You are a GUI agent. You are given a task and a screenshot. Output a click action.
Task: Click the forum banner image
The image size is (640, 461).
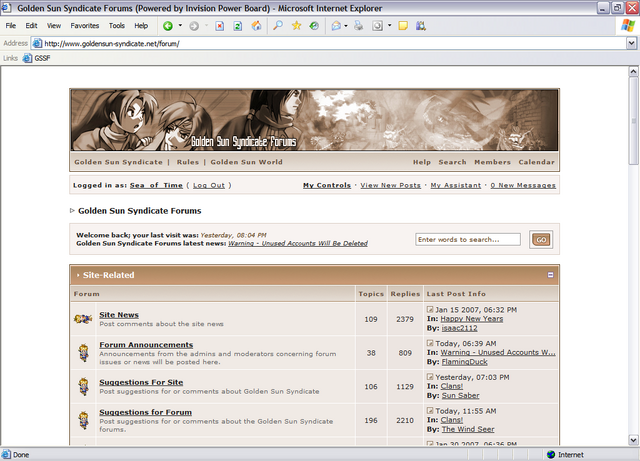314,120
